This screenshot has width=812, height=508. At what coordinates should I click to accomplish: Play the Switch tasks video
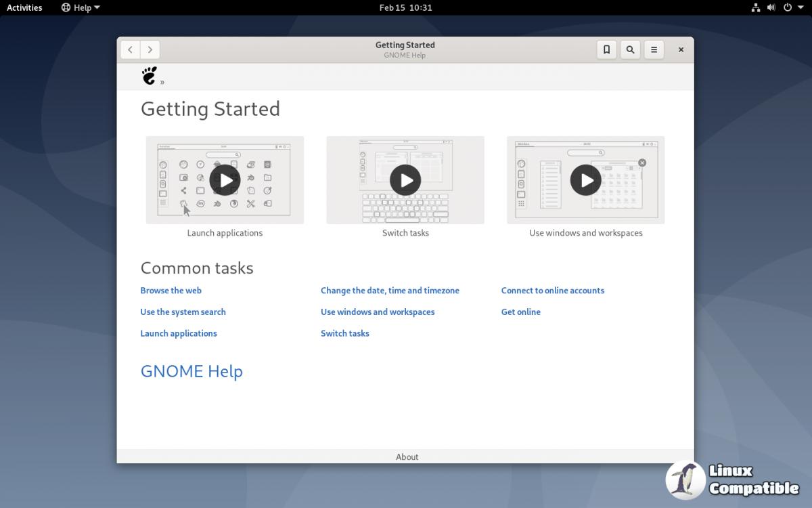click(x=405, y=180)
